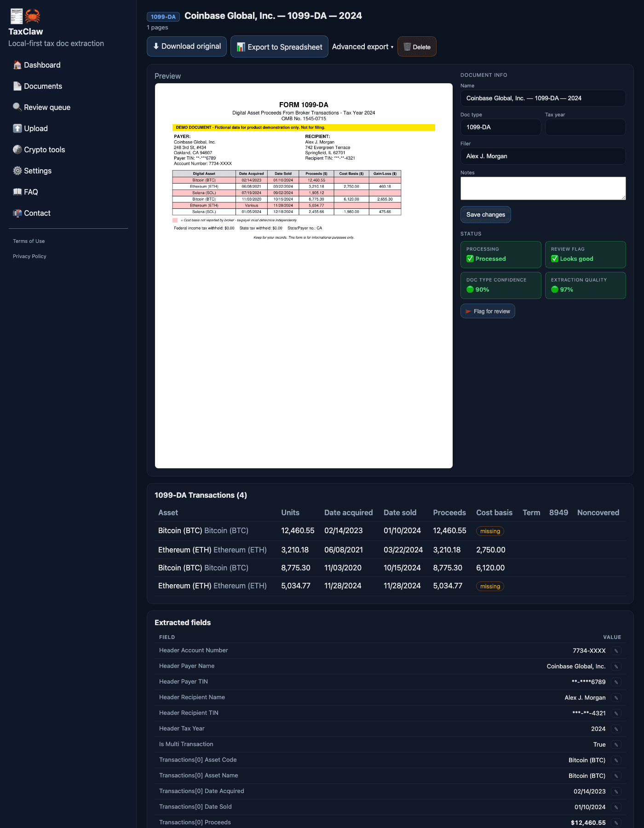Edit the Filer field
Image resolution: width=644 pixels, height=828 pixels.
click(x=543, y=156)
